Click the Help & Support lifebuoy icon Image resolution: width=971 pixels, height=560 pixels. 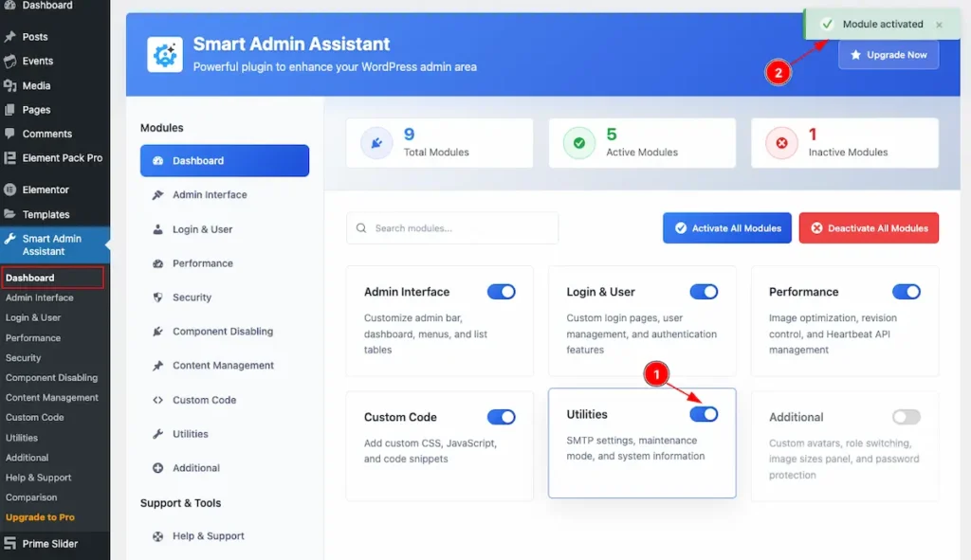pyautogui.click(x=158, y=536)
